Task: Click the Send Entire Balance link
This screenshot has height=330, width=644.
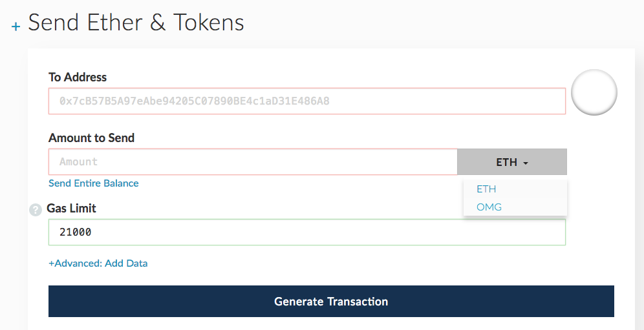Action: coord(94,183)
